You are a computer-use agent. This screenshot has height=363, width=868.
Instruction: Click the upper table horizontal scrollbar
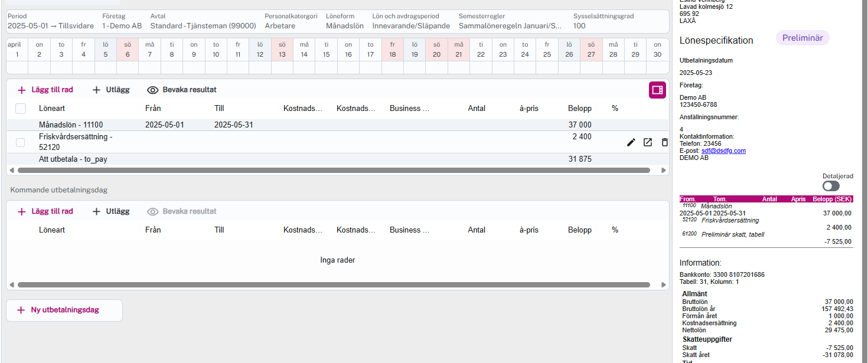[x=334, y=171]
